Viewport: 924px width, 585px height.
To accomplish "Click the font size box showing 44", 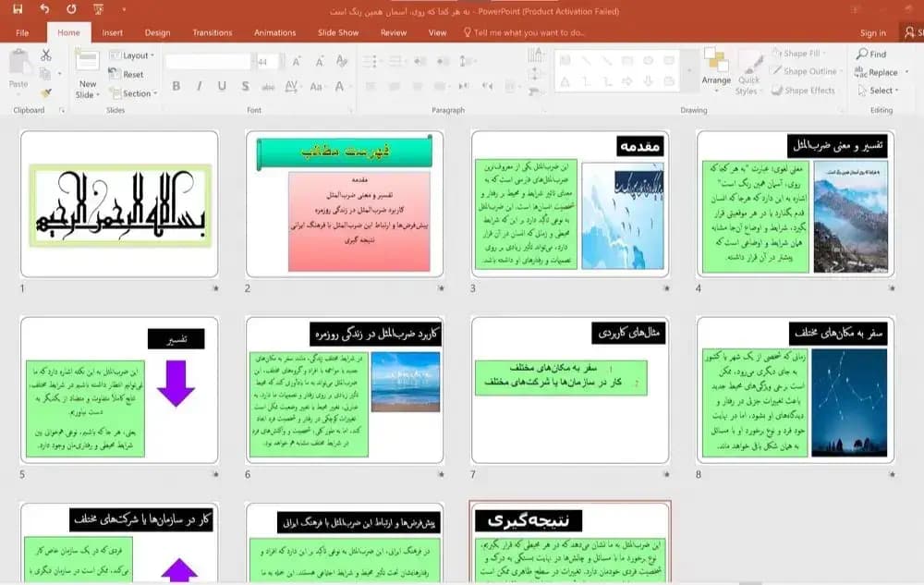I will point(266,61).
